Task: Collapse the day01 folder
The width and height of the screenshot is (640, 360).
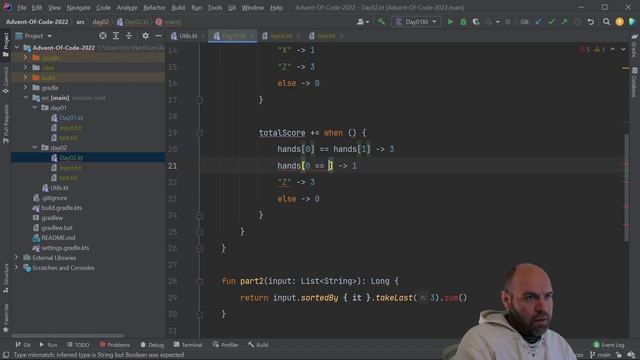Action: 35,108
